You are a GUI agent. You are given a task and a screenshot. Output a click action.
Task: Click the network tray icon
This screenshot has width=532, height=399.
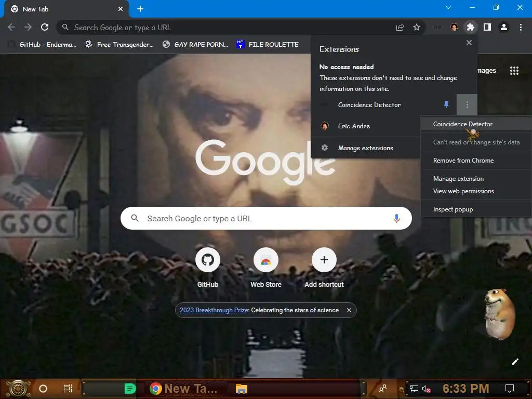click(x=414, y=389)
